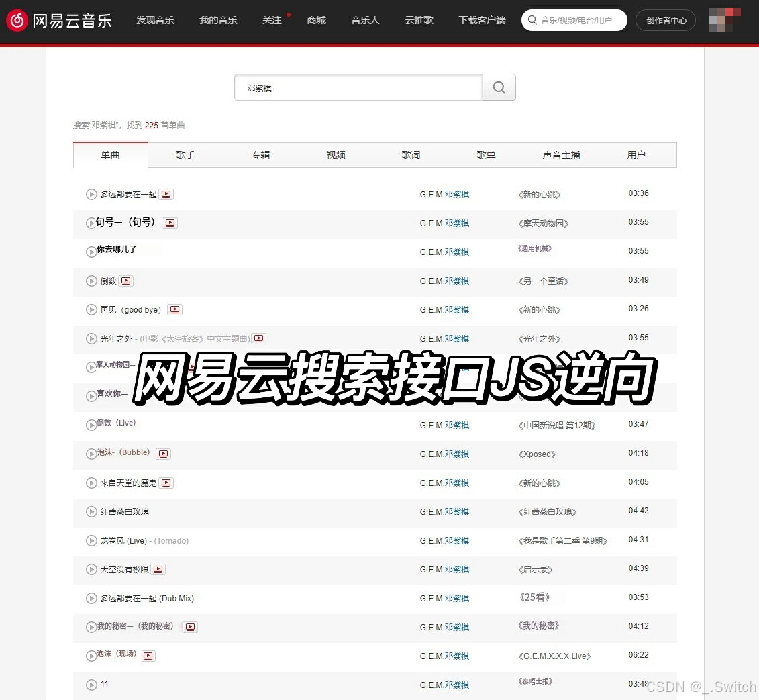This screenshot has height=700, width=759.
Task: Open 音乐人 in top navigation
Action: click(365, 20)
